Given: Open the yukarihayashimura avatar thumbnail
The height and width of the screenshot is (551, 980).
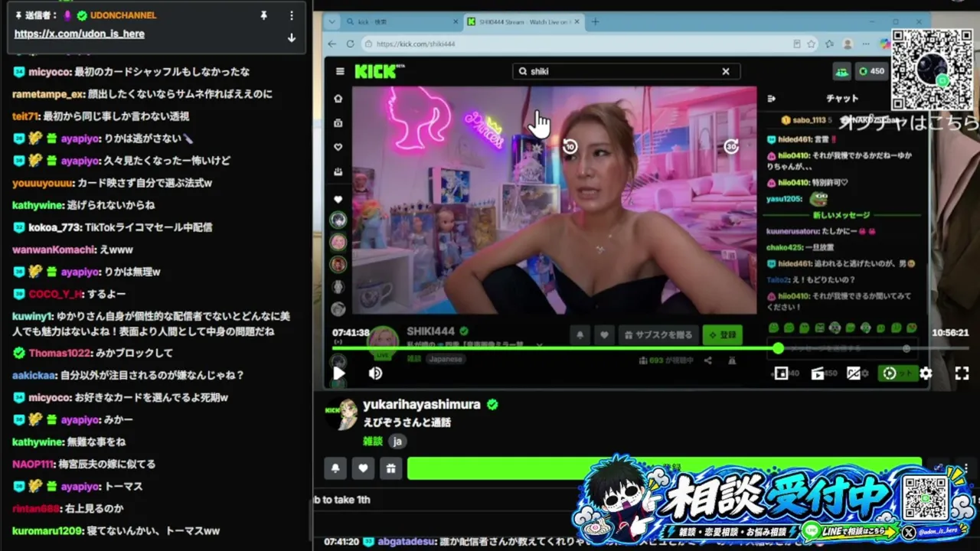Looking at the screenshot, I should (342, 414).
